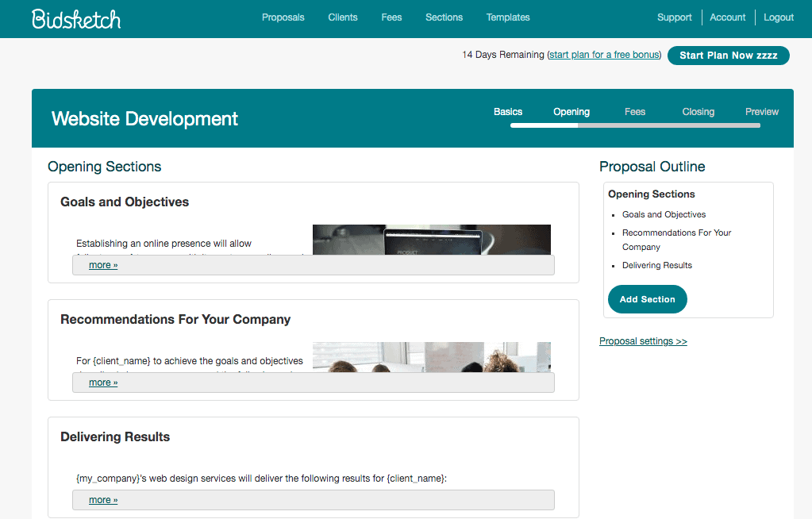Click the Add Section button
Screen dimensions: 812x519
[647, 299]
